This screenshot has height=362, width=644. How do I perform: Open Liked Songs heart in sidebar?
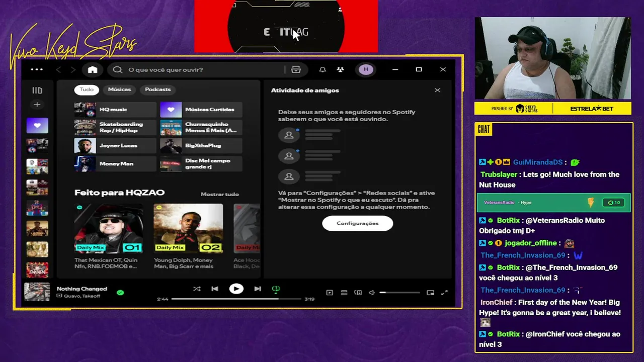click(37, 126)
